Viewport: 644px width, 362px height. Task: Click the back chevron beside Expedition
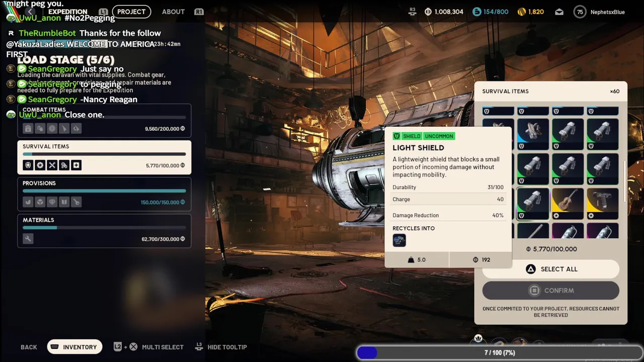[x=31, y=12]
